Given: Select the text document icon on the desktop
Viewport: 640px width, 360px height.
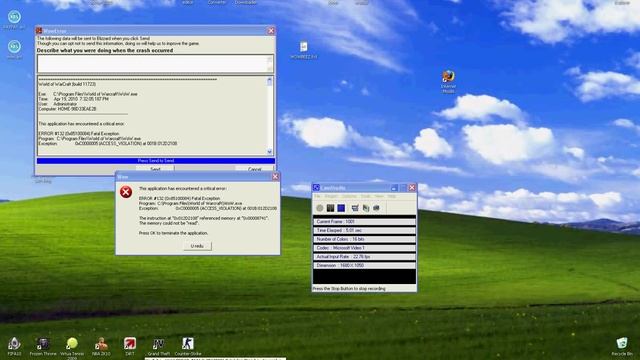Looking at the screenshot, I should [304, 50].
